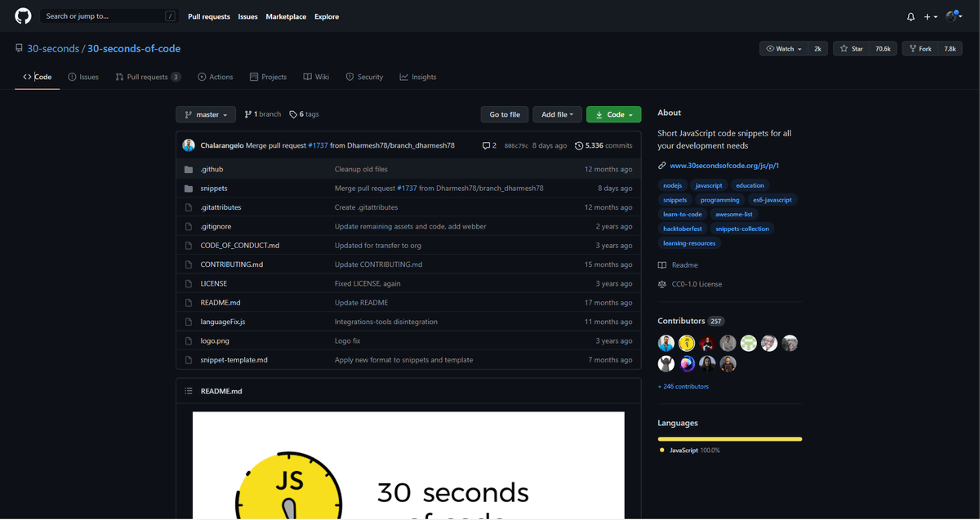Open CODE_OF_CONDUCT.md
This screenshot has width=980, height=520.
click(240, 245)
